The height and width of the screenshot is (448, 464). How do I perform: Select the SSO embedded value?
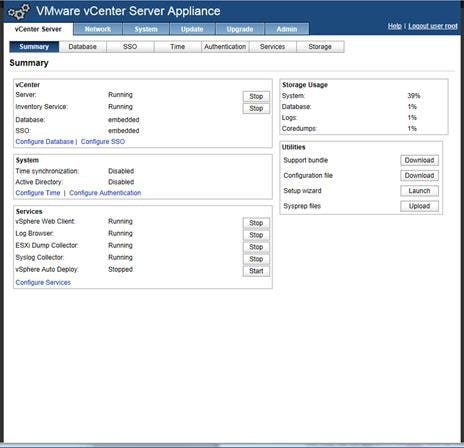(124, 131)
